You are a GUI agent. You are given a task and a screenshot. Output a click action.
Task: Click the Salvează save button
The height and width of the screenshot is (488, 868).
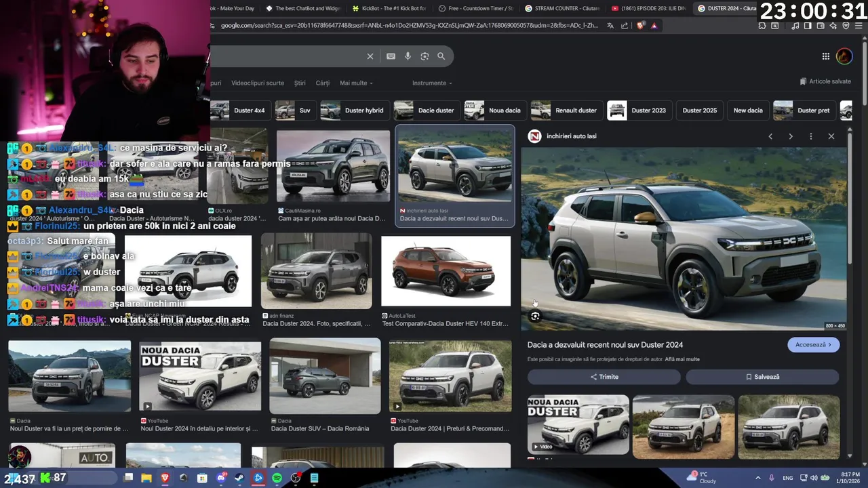tap(762, 377)
